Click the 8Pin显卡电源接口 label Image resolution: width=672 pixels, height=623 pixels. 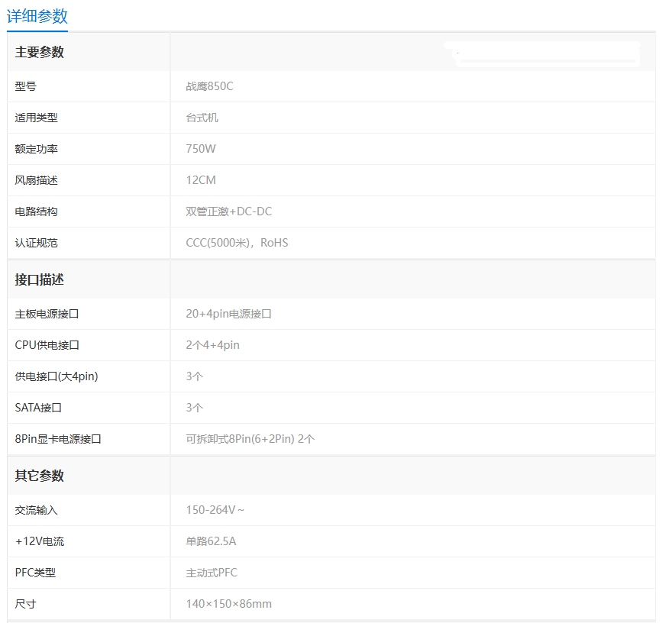(x=58, y=439)
